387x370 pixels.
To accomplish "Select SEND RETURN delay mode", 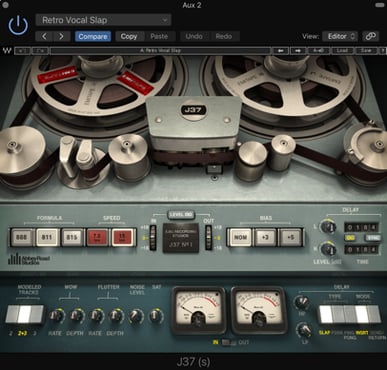I will click(x=374, y=314).
